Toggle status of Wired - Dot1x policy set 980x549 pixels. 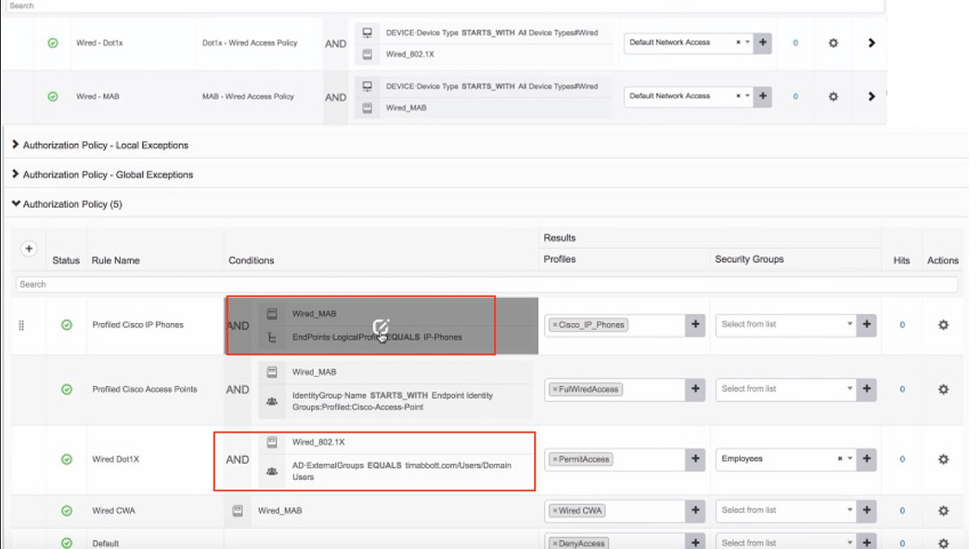pos(53,43)
